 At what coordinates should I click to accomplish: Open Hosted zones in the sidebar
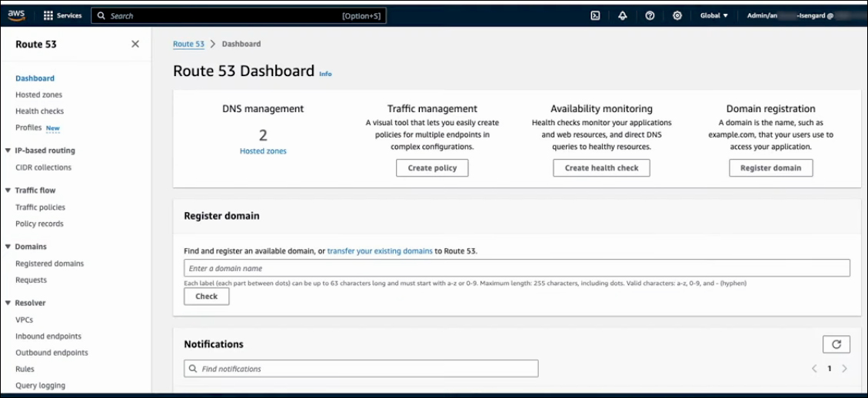tap(38, 95)
